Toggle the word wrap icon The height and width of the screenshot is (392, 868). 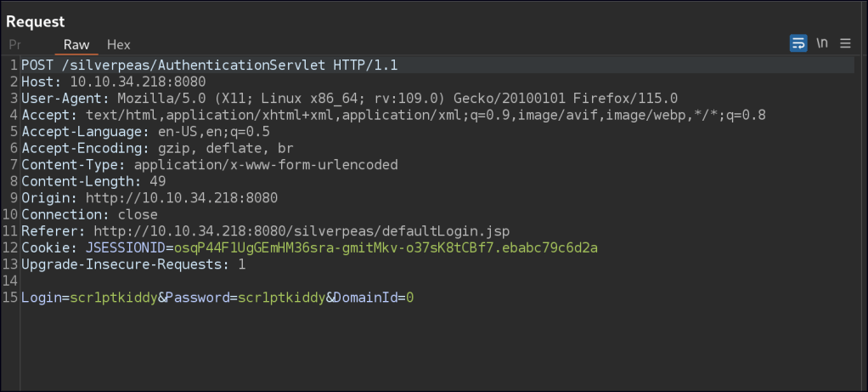798,43
